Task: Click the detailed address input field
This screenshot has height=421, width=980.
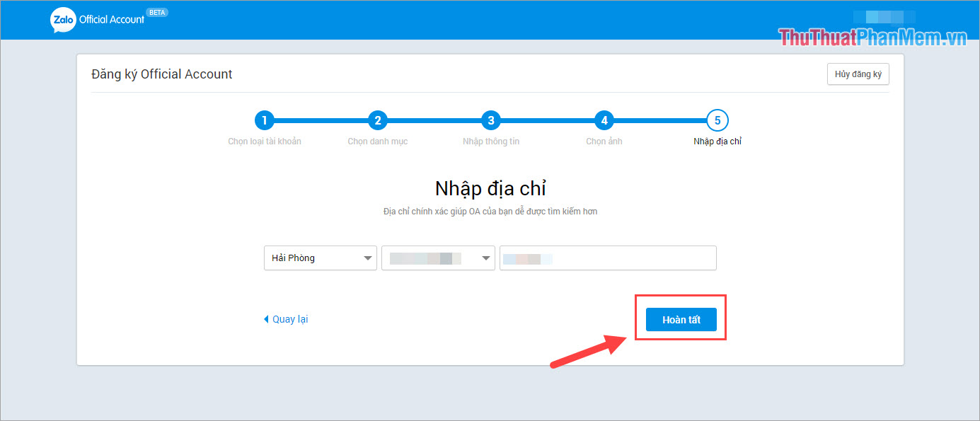Action: point(607,258)
